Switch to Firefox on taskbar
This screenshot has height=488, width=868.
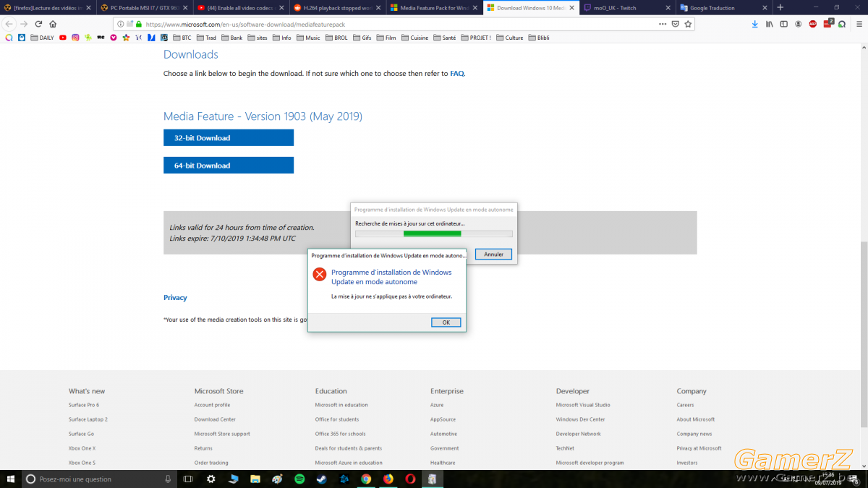click(388, 479)
